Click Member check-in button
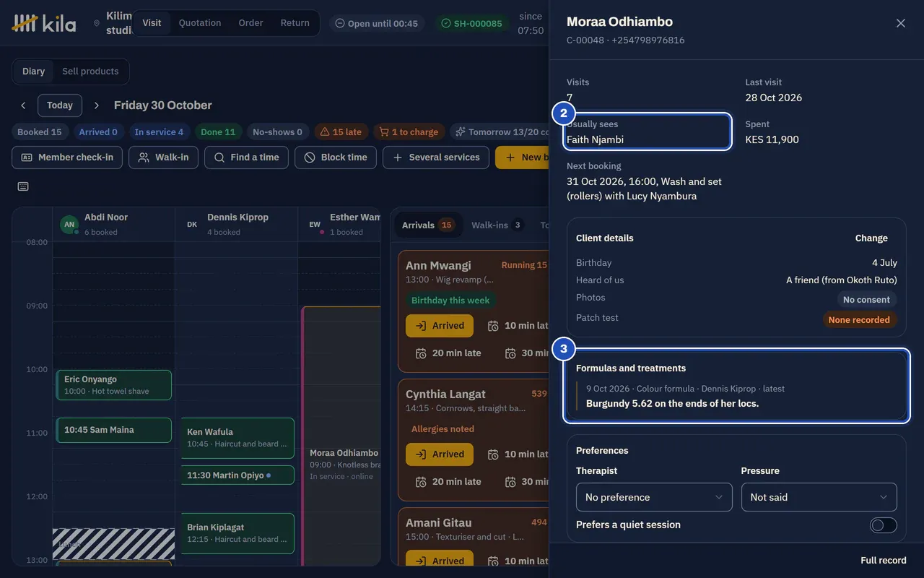 tap(67, 158)
